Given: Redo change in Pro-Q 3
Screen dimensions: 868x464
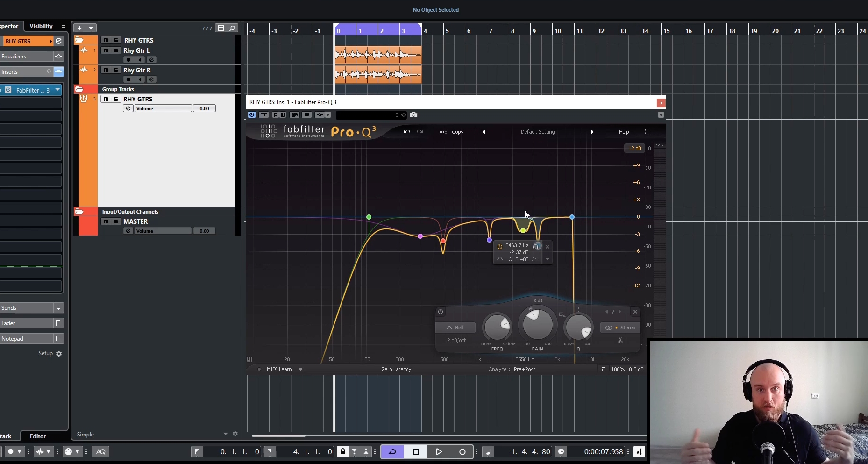Looking at the screenshot, I should point(420,132).
